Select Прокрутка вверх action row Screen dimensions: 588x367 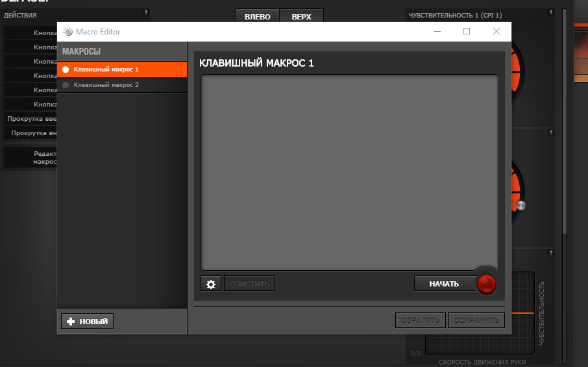[x=31, y=119]
